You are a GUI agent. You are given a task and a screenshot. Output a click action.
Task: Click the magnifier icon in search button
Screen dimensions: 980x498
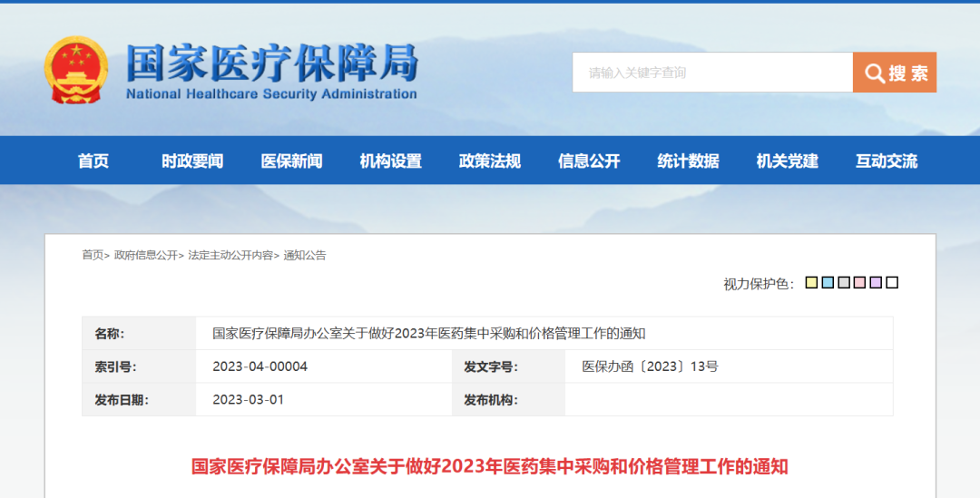click(x=875, y=73)
